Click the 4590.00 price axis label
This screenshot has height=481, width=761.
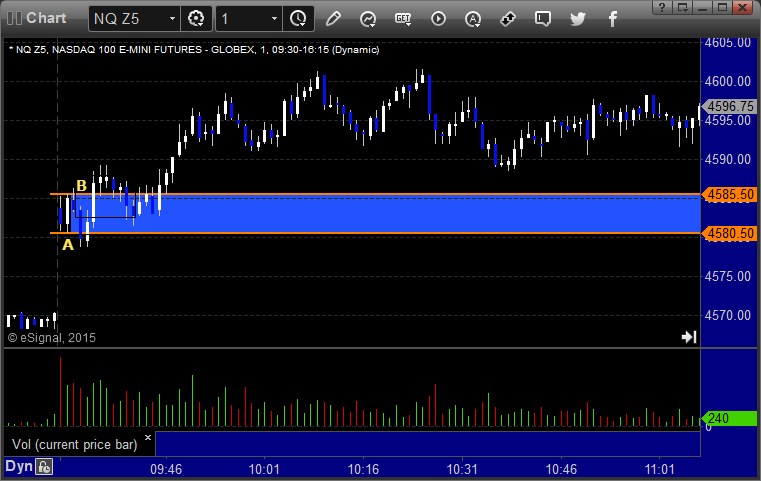(x=728, y=159)
